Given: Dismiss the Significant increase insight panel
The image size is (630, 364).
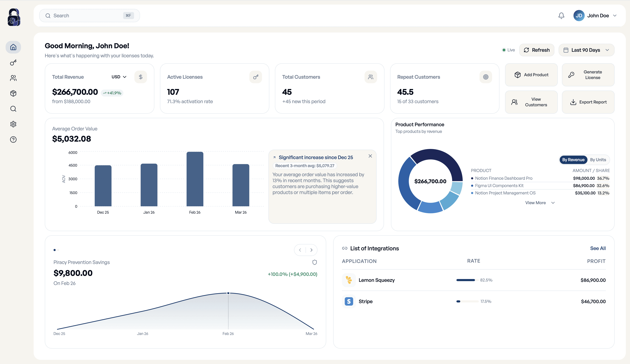Looking at the screenshot, I should point(370,156).
